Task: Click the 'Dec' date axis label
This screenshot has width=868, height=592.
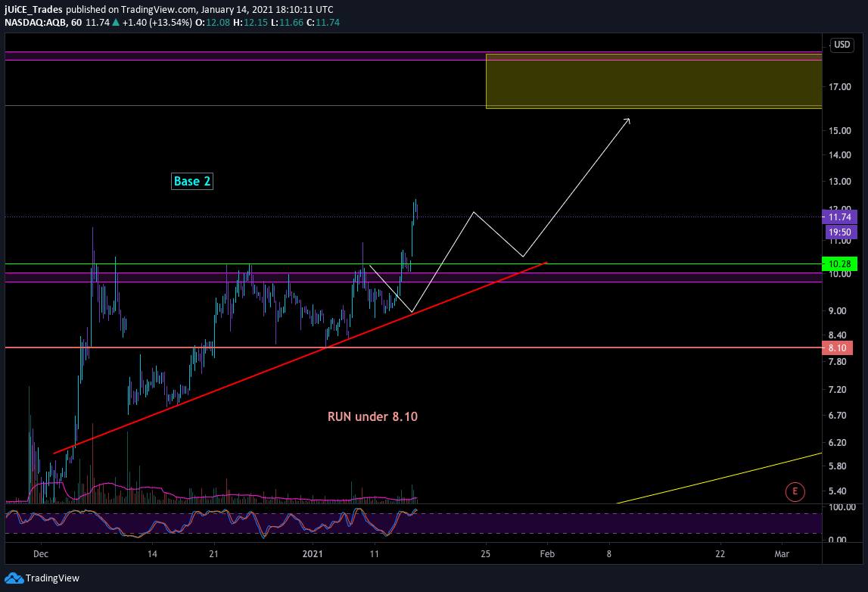Action: 40,554
